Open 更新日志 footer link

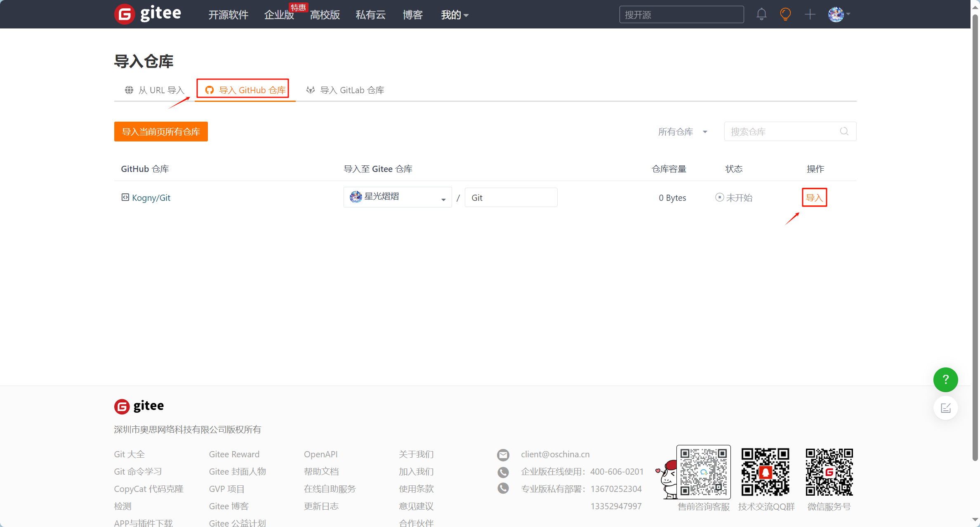(x=321, y=506)
